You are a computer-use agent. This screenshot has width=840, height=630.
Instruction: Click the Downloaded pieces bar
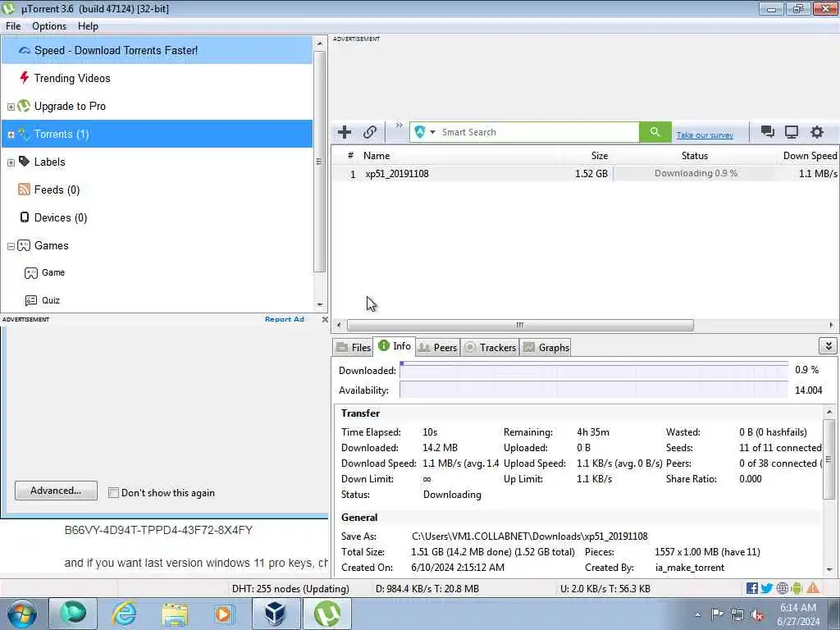pyautogui.click(x=594, y=370)
